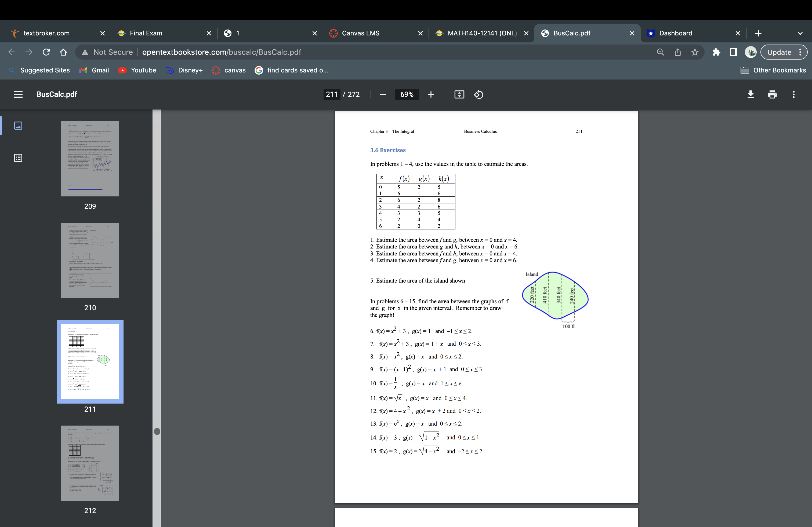Rotate the PDF counterclockwise
812x527 pixels.
(478, 94)
